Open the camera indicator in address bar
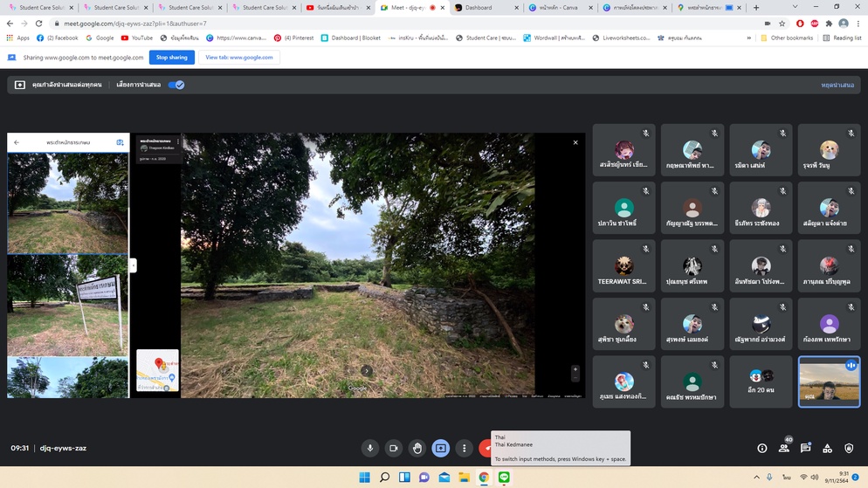868x488 pixels. pos(768,24)
